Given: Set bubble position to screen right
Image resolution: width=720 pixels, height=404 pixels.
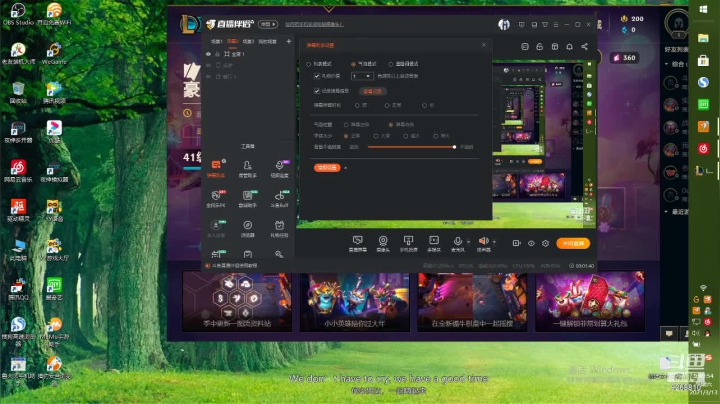Looking at the screenshot, I should pyautogui.click(x=390, y=124).
